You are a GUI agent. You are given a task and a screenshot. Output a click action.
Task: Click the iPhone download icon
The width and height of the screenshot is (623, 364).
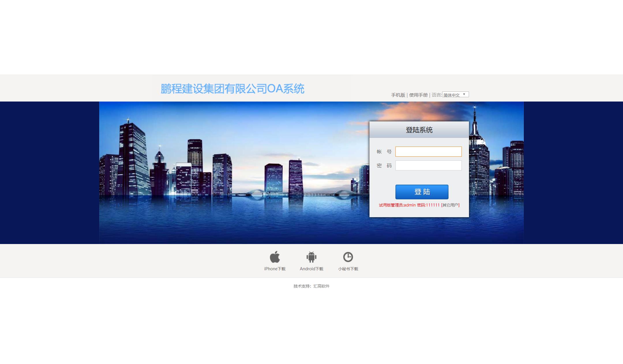pyautogui.click(x=275, y=256)
